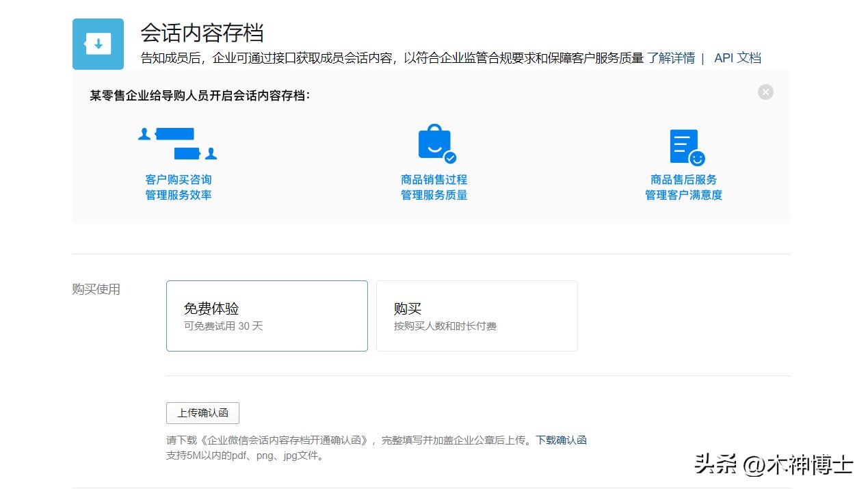Click the checkmark badge on the shopping bag icon
This screenshot has height=489, width=868.
tap(449, 157)
